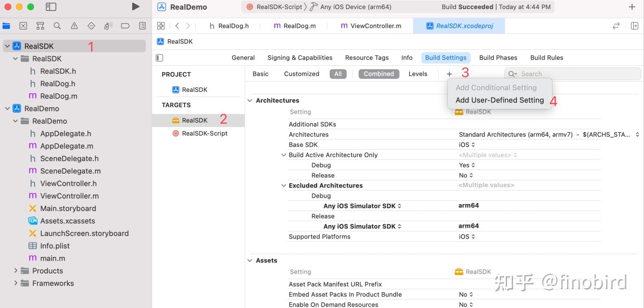The image size is (644, 308).
Task: Open Info.plist in the navigator
Action: [x=55, y=246]
